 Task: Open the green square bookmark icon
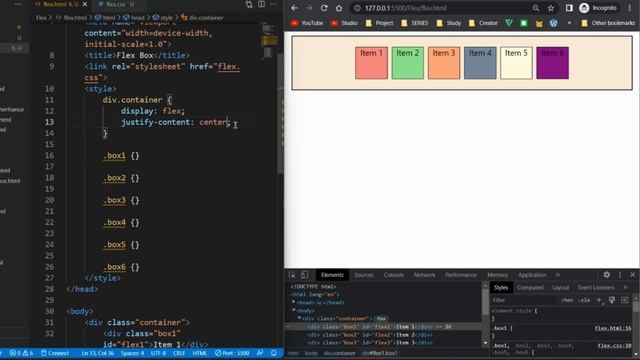tap(524, 23)
